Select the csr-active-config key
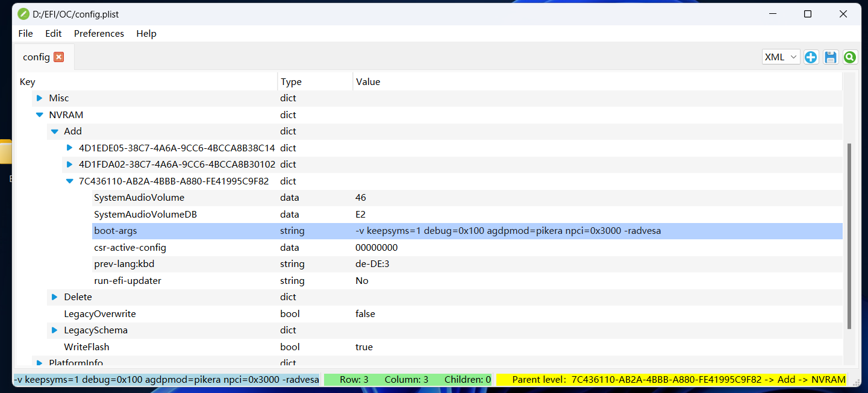Image resolution: width=868 pixels, height=393 pixels. pos(130,248)
